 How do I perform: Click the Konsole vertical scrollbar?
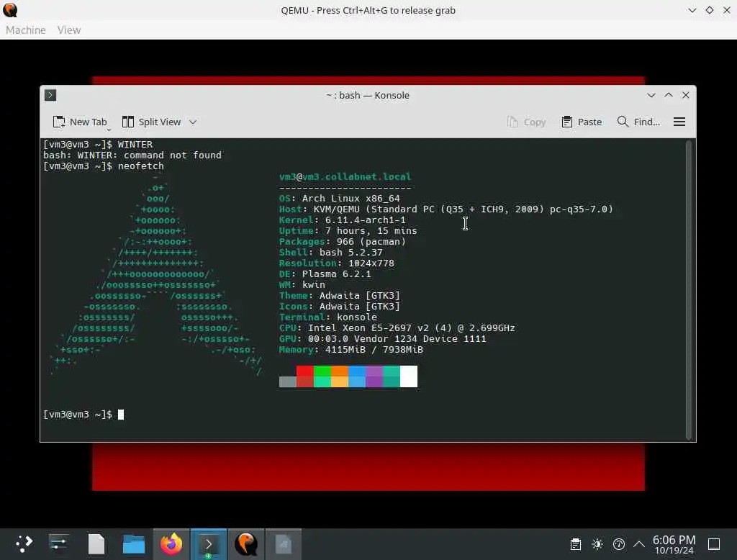tap(689, 289)
